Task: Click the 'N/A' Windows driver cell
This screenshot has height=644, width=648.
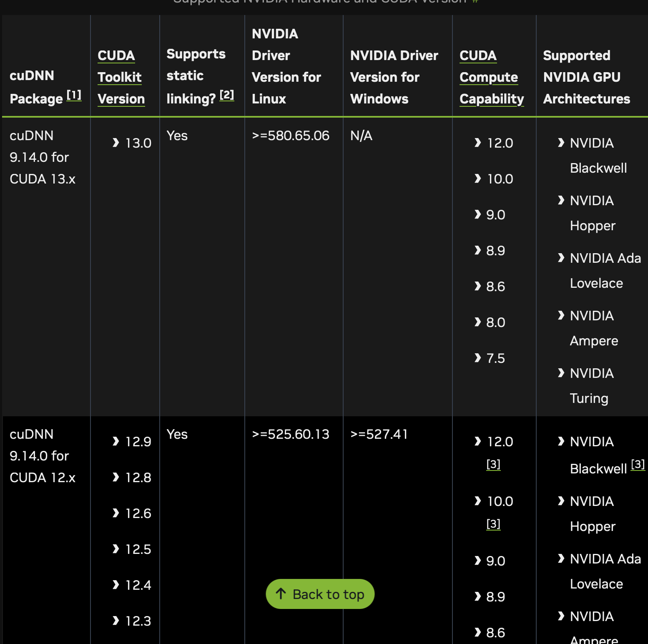Action: coord(361,136)
